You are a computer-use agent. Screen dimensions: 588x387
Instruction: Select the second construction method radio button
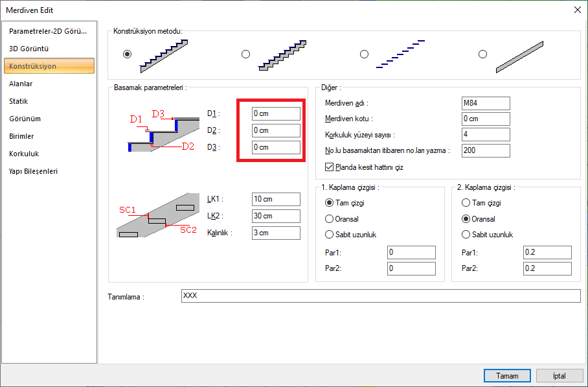(x=245, y=54)
